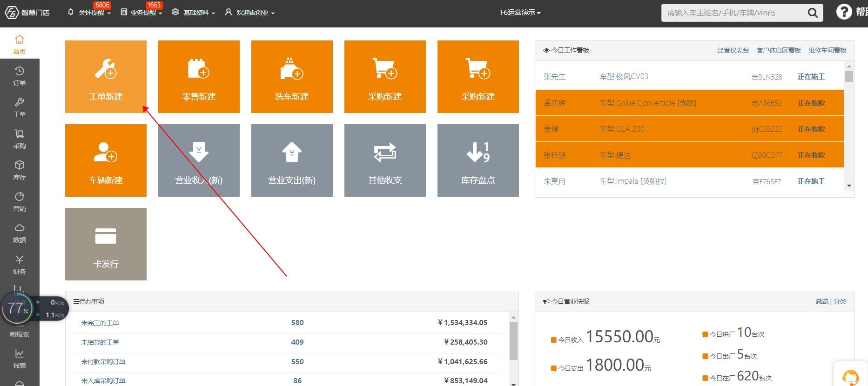This screenshot has width=868, height=386.
Task: Click the search magnifier icon
Action: 813,13
